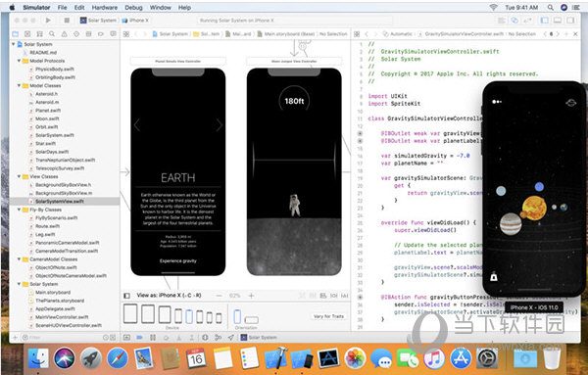Open the Window menu

tap(160, 8)
